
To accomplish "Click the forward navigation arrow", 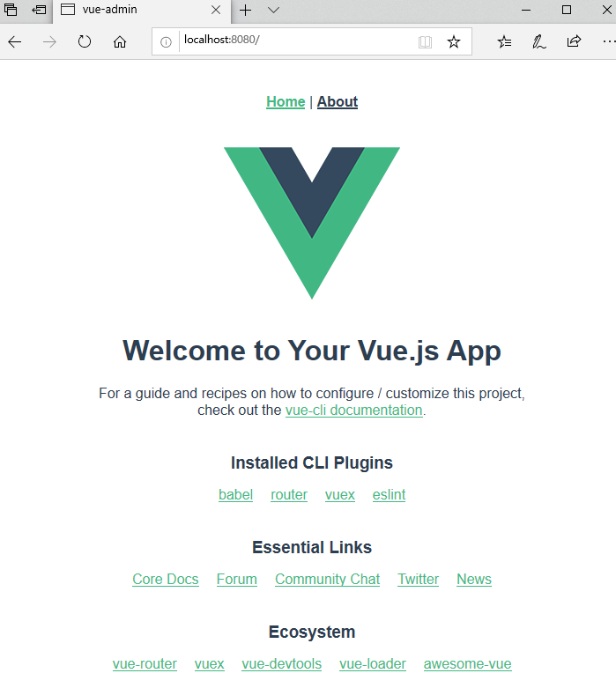I will tap(49, 42).
